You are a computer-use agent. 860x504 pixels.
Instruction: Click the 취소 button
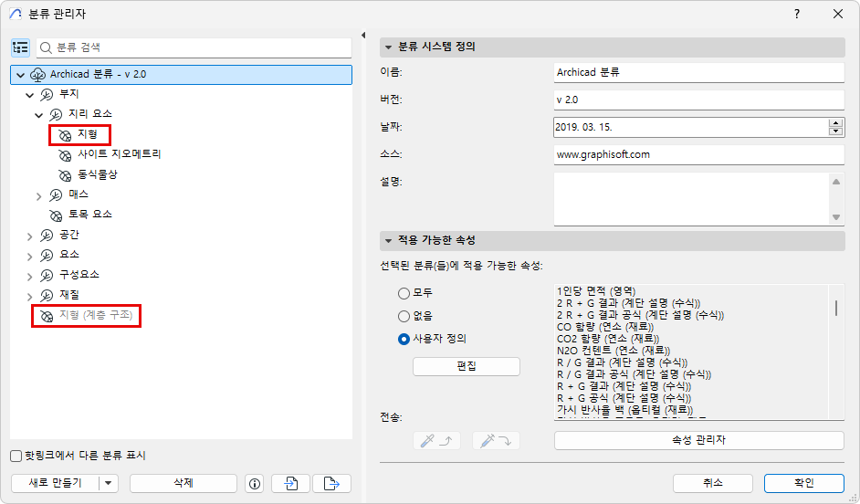click(712, 483)
